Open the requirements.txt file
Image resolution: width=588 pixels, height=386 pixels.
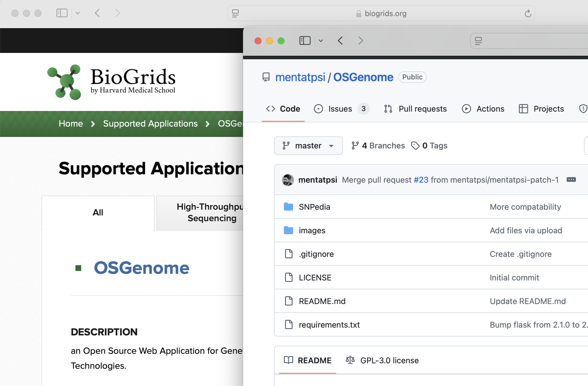pyautogui.click(x=329, y=325)
